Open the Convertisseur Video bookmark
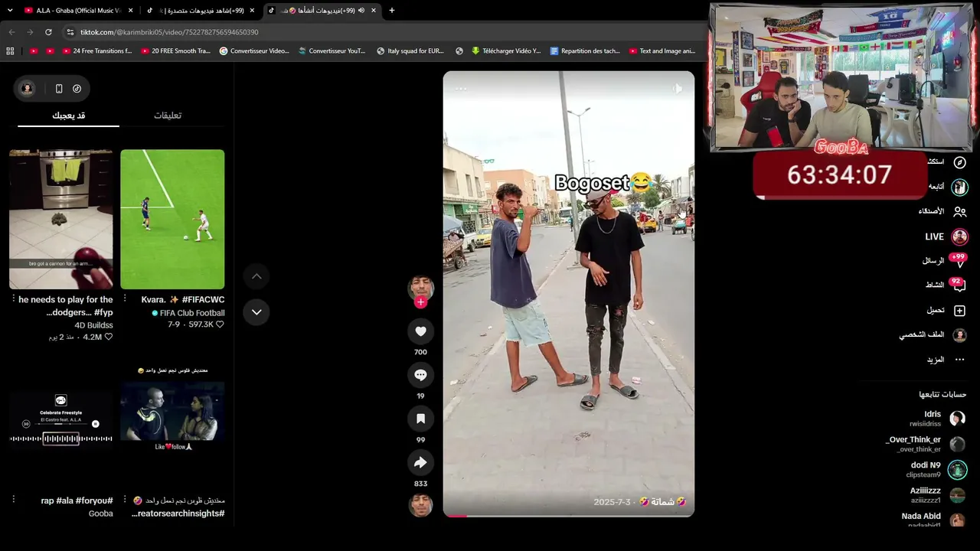 254,51
